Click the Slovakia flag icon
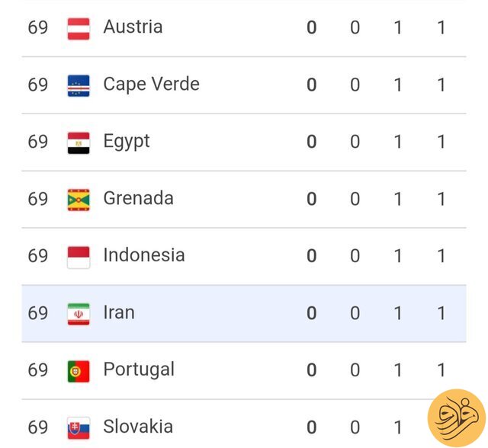The width and height of the screenshot is (488, 448). tap(79, 428)
